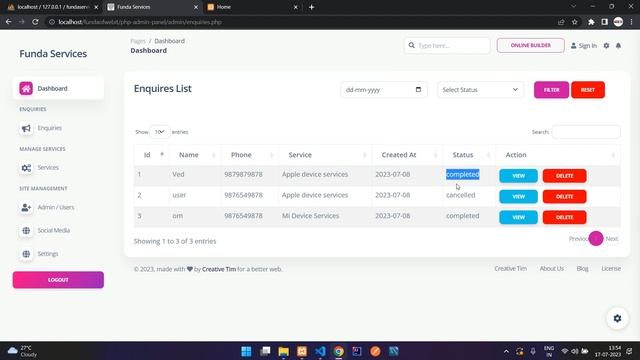Image resolution: width=640 pixels, height=360 pixels.
Task: Click the Sign In link
Action: click(x=584, y=46)
